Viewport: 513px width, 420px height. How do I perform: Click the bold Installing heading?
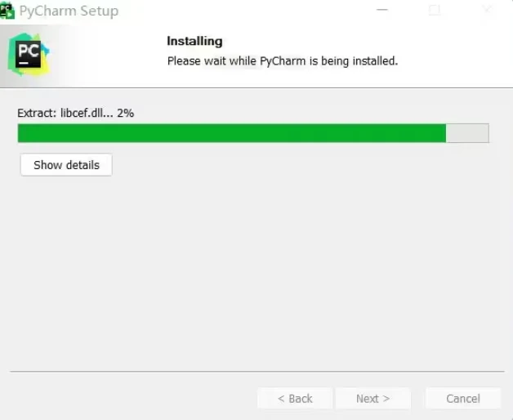(x=194, y=41)
